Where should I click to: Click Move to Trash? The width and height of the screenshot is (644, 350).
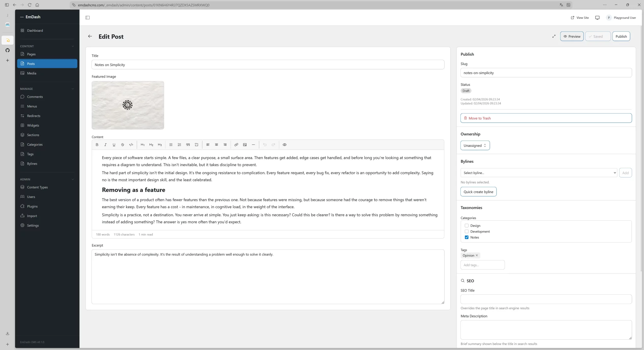[546, 118]
